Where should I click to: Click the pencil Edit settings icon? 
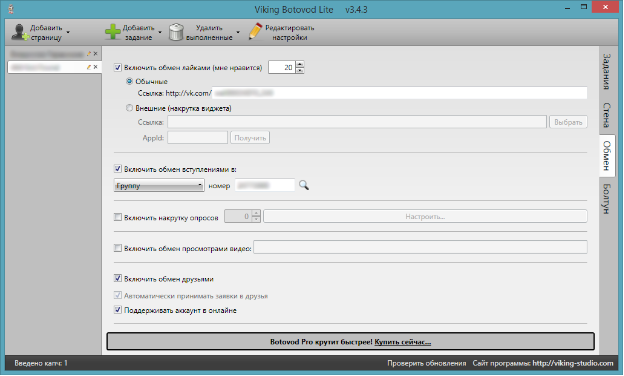tap(255, 31)
